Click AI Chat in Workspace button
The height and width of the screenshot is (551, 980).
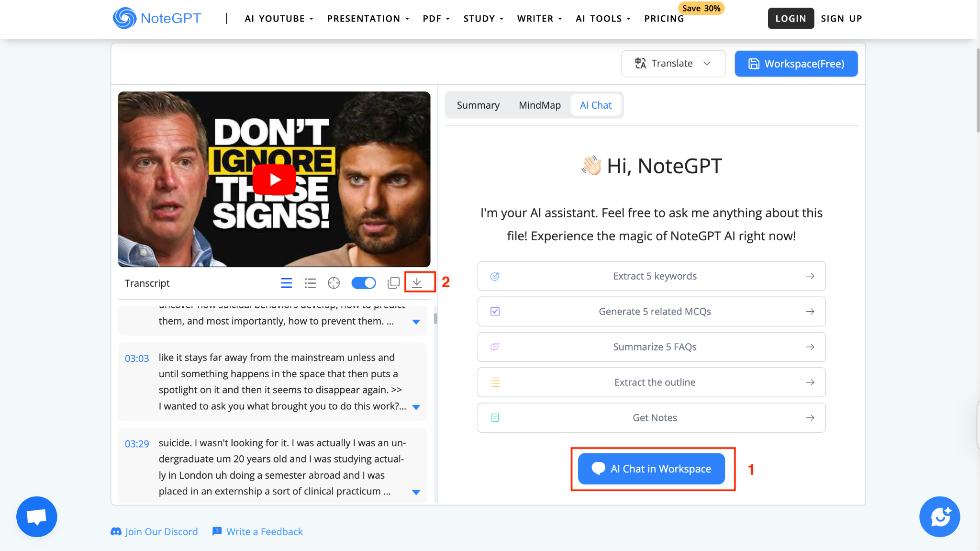click(x=651, y=469)
